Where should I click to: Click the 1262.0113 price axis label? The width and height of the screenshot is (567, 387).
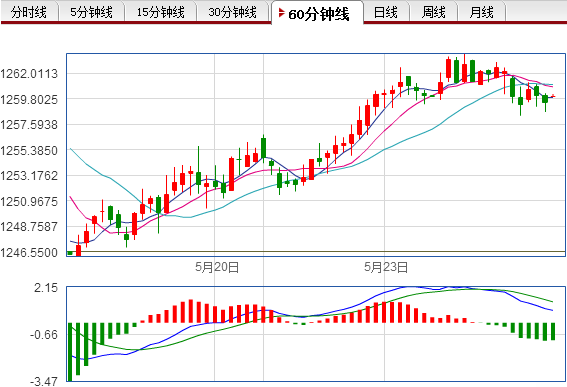pos(29,74)
